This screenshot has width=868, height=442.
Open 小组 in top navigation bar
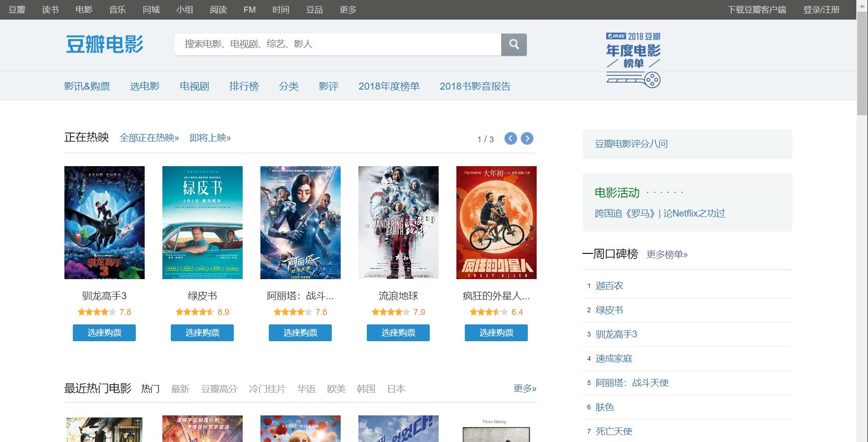tap(185, 10)
